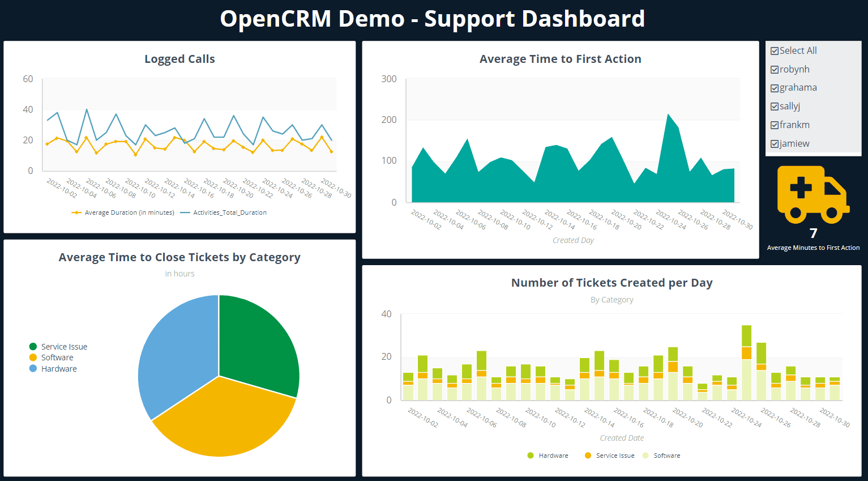
Task: Uncheck the robynh checkbox
Action: [774, 69]
